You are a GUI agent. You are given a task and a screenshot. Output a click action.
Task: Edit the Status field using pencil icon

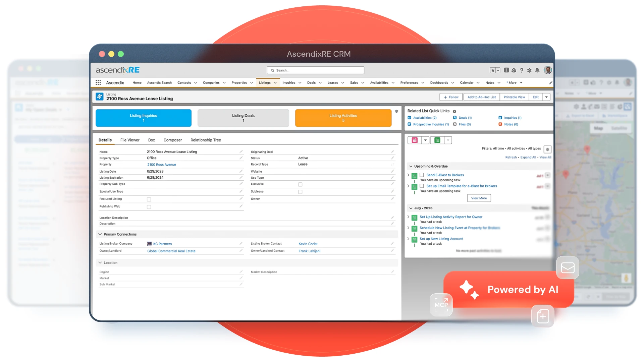coord(392,158)
